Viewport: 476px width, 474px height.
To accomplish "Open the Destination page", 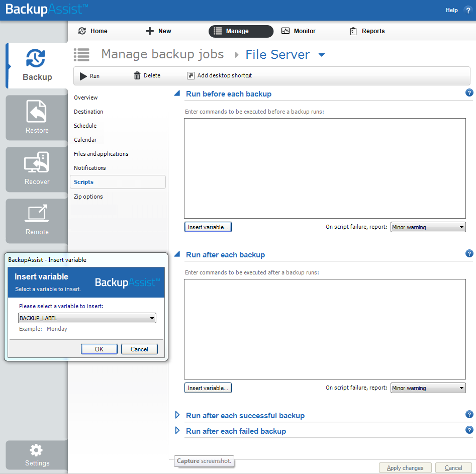I will (88, 112).
